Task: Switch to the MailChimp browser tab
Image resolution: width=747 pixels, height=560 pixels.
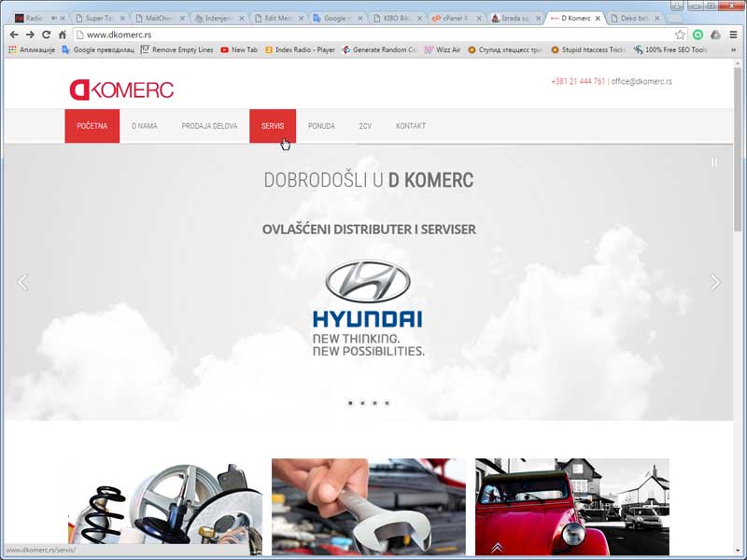Action: (158, 18)
